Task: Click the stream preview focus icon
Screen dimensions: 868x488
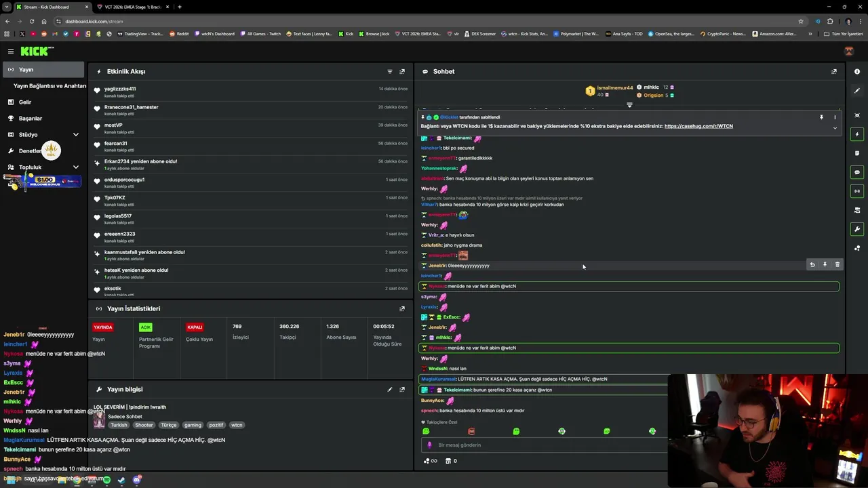Action: coord(857,115)
